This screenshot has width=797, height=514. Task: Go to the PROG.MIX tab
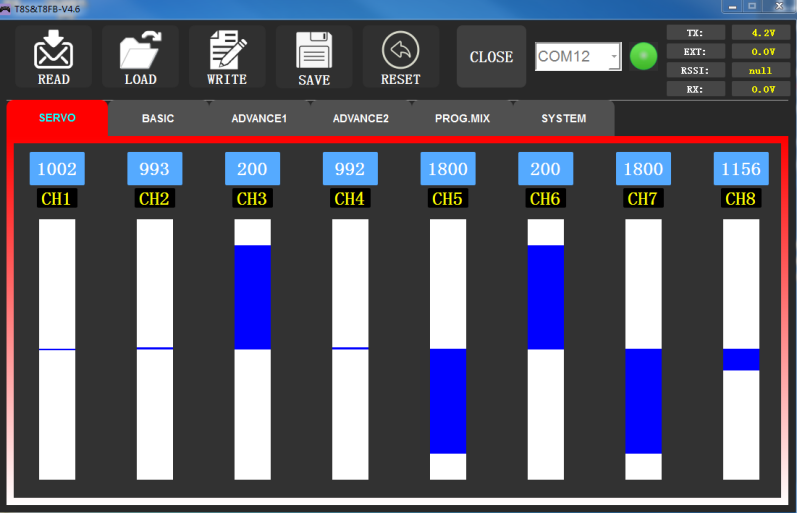[462, 118]
